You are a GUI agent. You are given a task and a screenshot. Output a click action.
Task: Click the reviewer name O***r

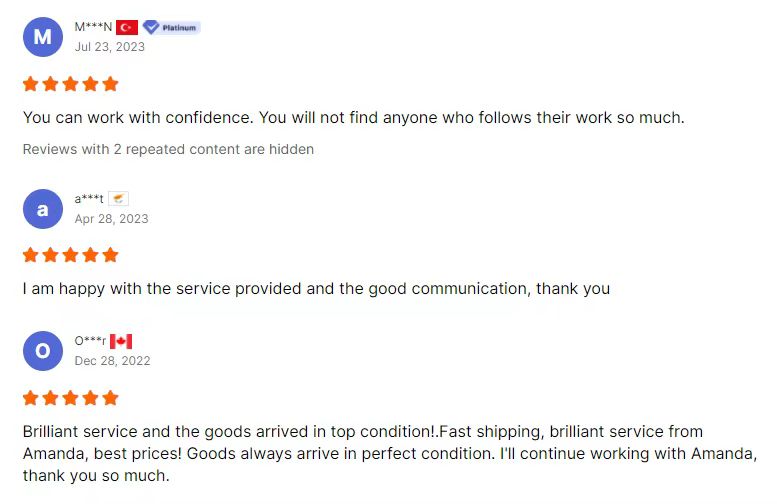(x=90, y=342)
